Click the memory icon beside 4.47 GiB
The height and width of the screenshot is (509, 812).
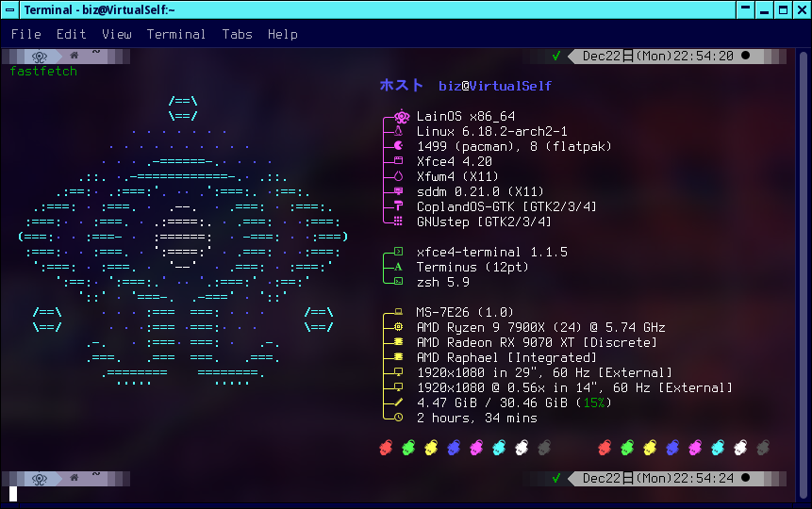tap(398, 402)
